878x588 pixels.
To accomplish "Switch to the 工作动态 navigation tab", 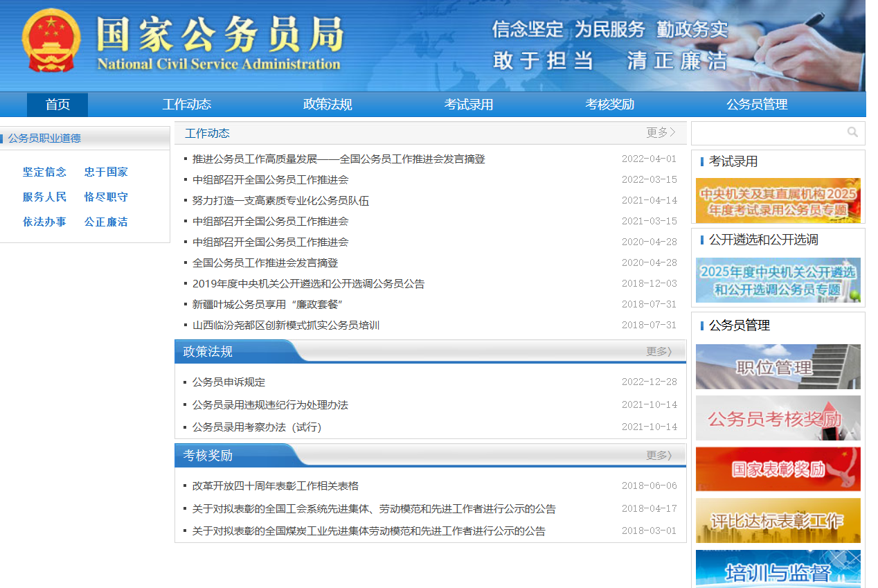I will coord(187,104).
